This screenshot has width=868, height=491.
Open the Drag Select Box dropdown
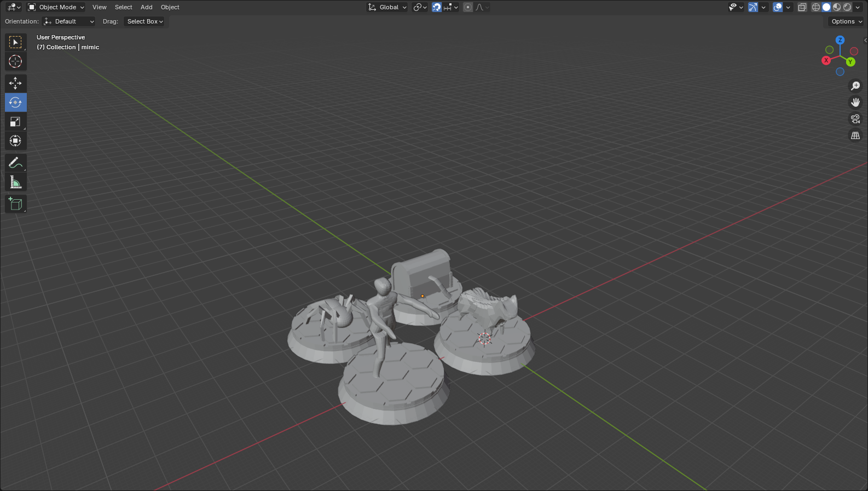(x=144, y=21)
